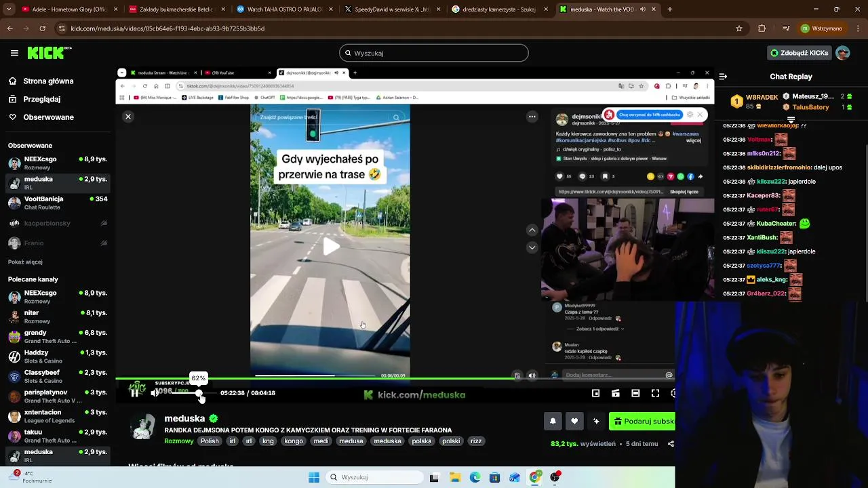Select the rizz tag

pyautogui.click(x=476, y=441)
